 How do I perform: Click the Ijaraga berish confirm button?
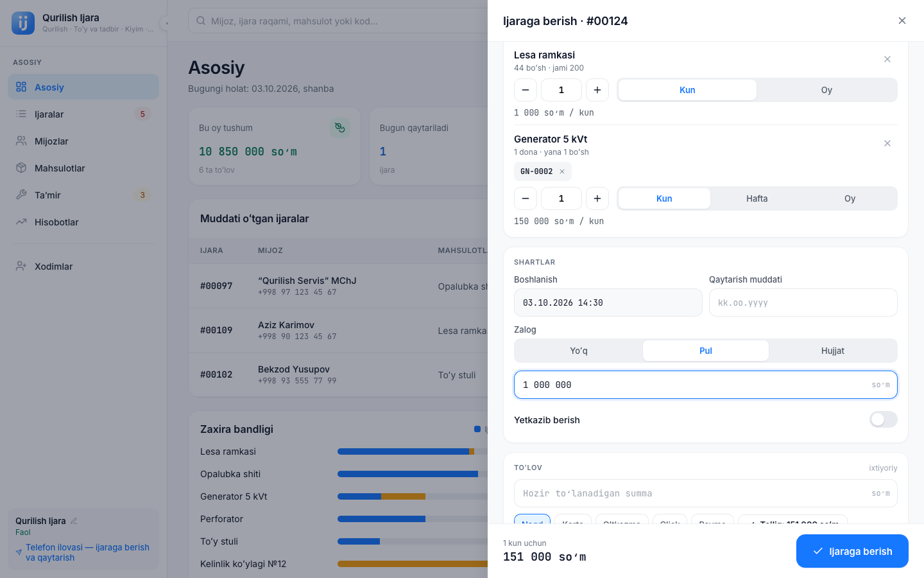pos(852,551)
